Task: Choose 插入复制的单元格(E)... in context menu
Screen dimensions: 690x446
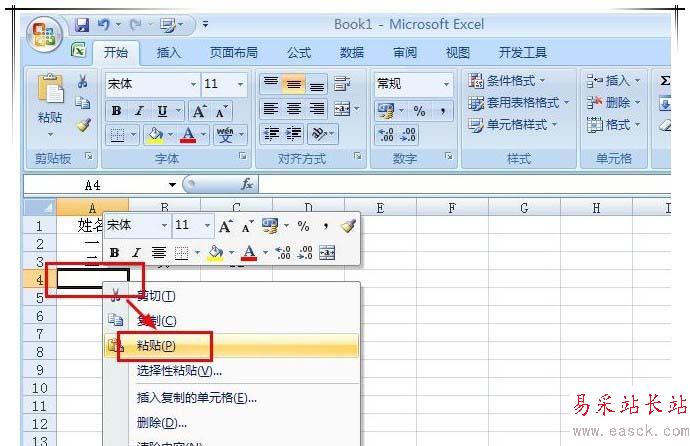Action: pyautogui.click(x=232, y=398)
